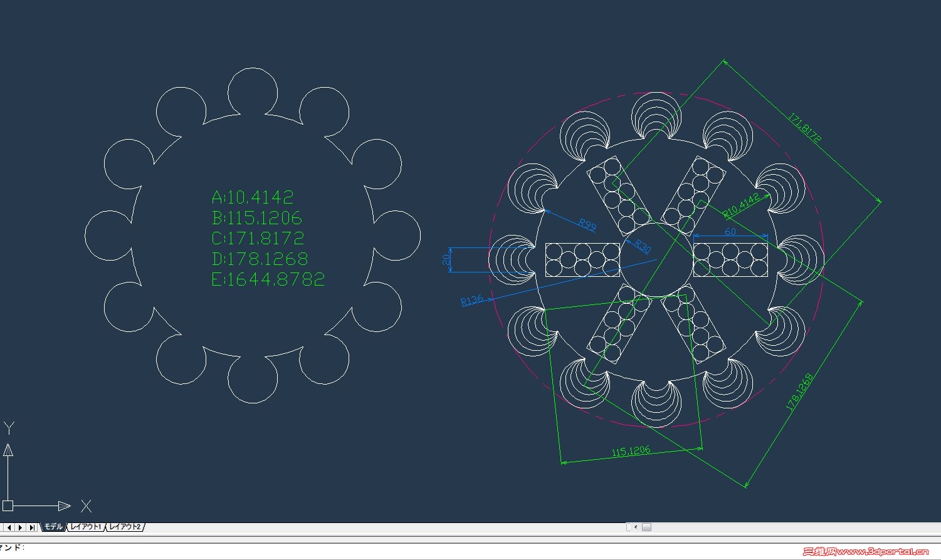Click the previous-tab arrow beside the layout tabs

tap(9, 527)
